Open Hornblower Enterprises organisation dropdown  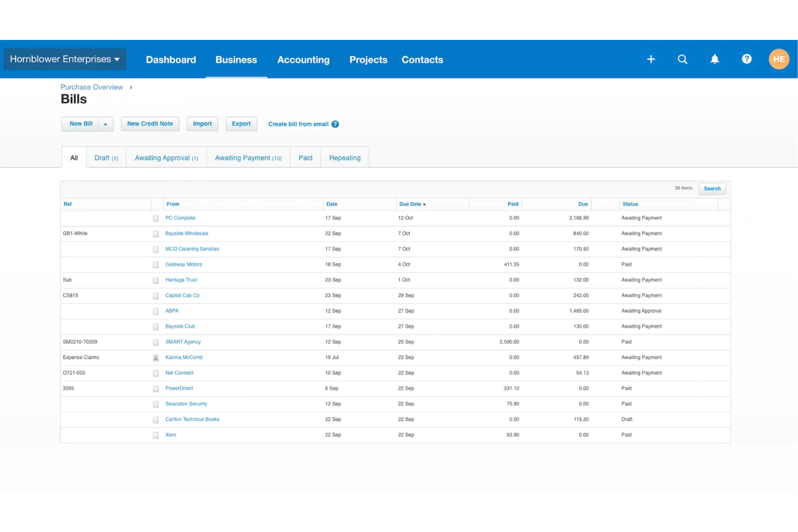coord(65,59)
